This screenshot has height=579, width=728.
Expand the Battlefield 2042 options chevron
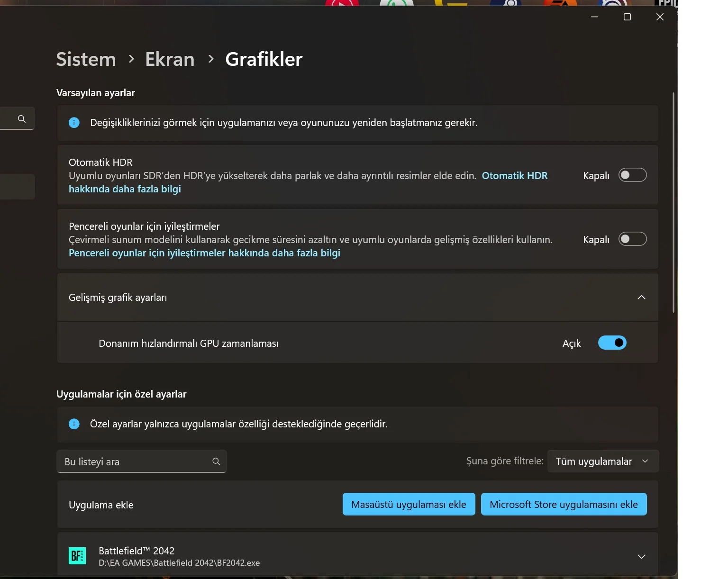641,557
